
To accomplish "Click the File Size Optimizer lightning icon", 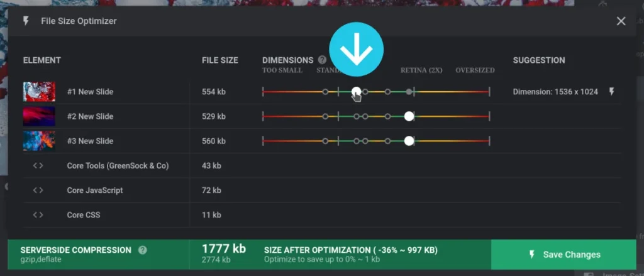I will pyautogui.click(x=26, y=21).
